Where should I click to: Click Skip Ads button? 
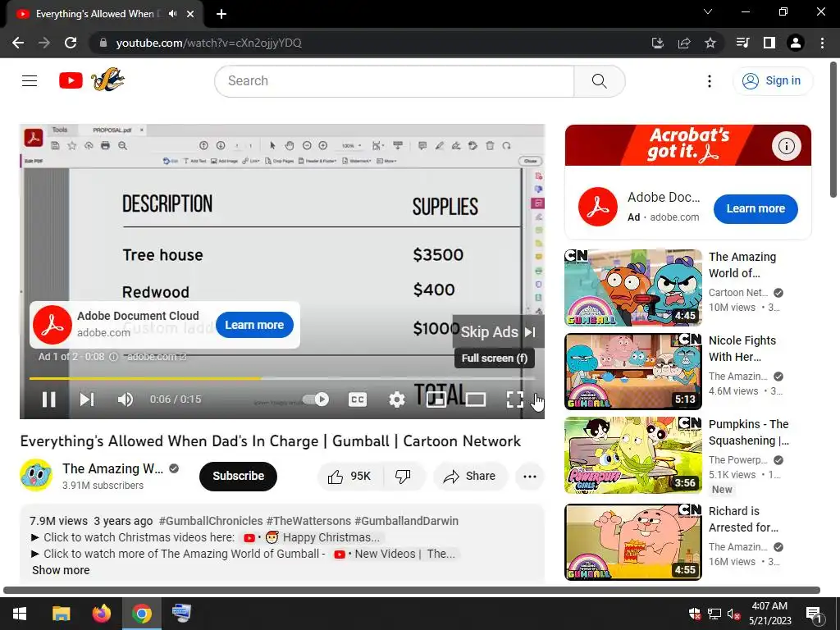click(498, 332)
